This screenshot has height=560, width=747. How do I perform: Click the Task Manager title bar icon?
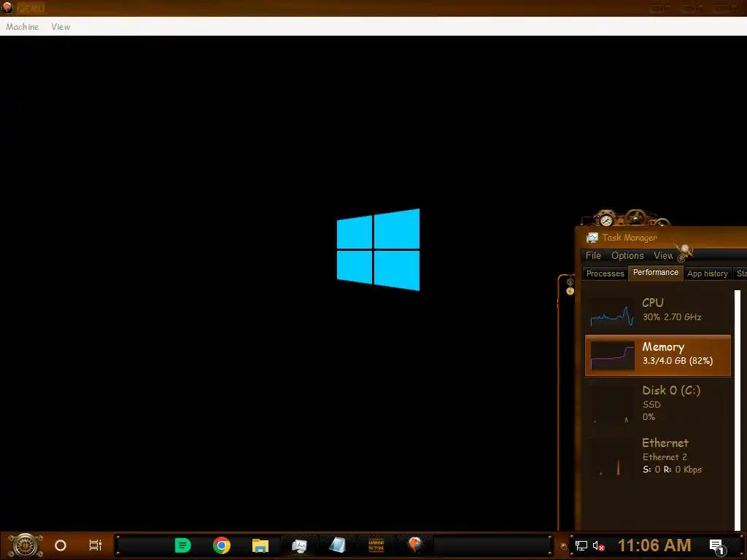pyautogui.click(x=592, y=238)
